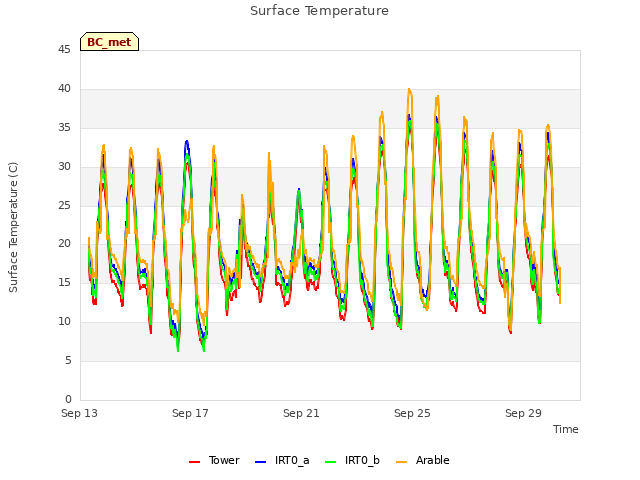Image resolution: width=640 pixels, height=480 pixels.
Task: Click the red Tower legend color marker
Action: [194, 462]
